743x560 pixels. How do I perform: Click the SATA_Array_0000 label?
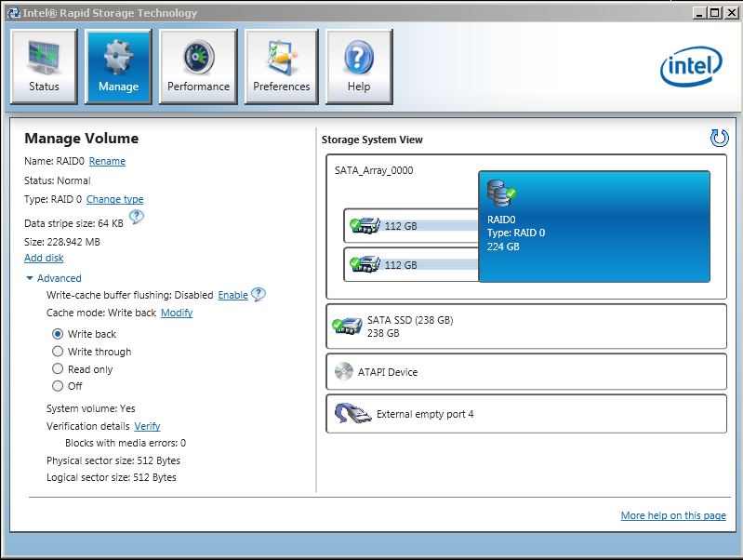coord(374,170)
